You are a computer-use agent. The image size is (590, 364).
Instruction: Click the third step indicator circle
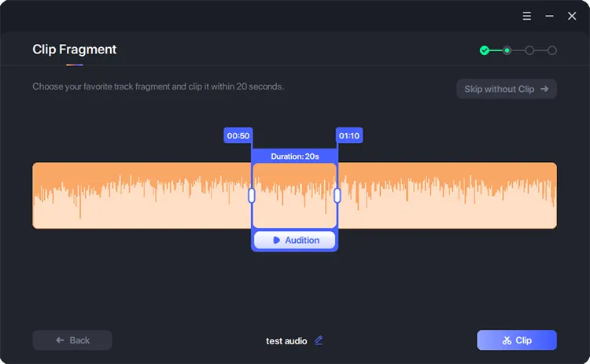click(529, 50)
